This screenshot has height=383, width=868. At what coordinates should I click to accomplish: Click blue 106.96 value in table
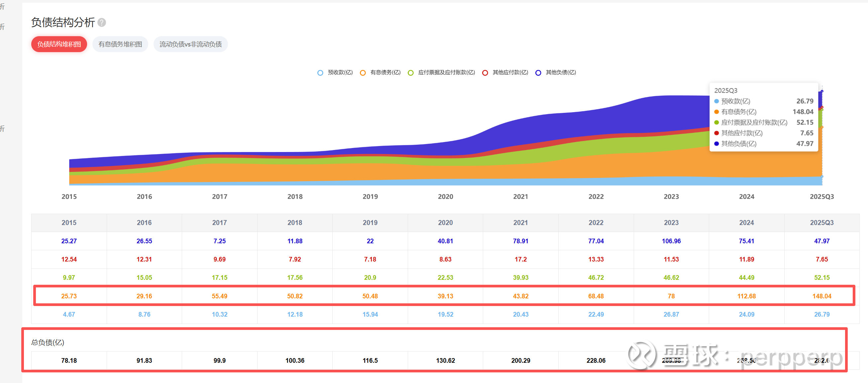[x=671, y=241]
